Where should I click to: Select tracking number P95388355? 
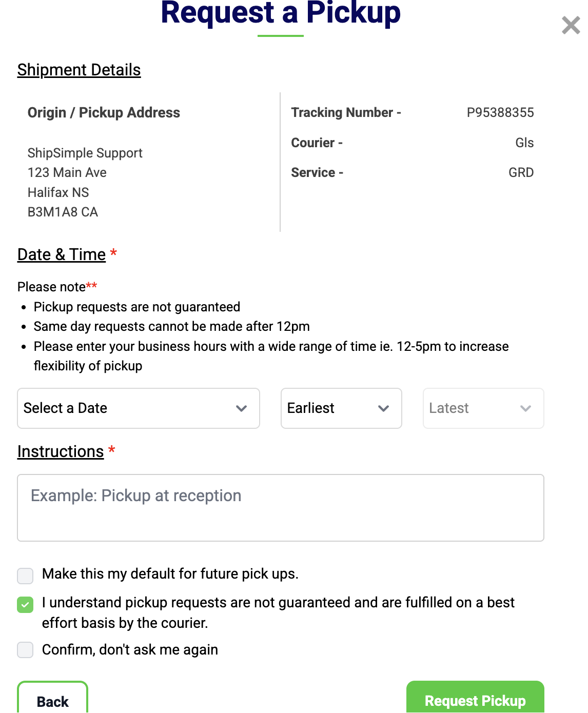coord(500,113)
